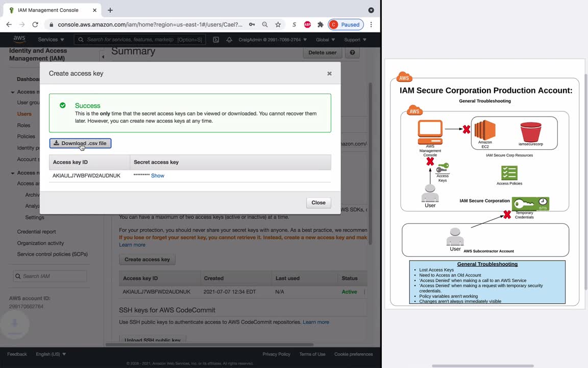The image size is (588, 368).
Task: Download the .csv file
Action: tap(80, 143)
